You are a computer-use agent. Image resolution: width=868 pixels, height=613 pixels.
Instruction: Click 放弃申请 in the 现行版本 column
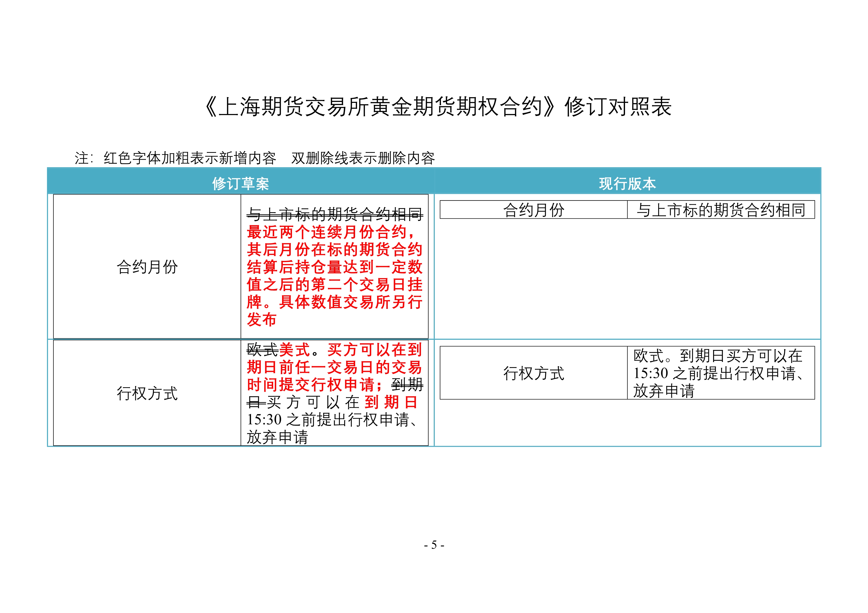pos(664,390)
